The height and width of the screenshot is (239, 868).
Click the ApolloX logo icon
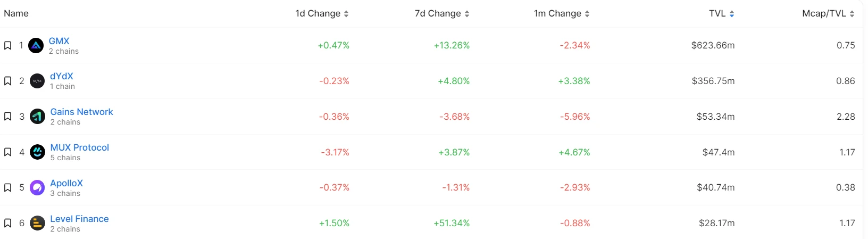coord(37,187)
